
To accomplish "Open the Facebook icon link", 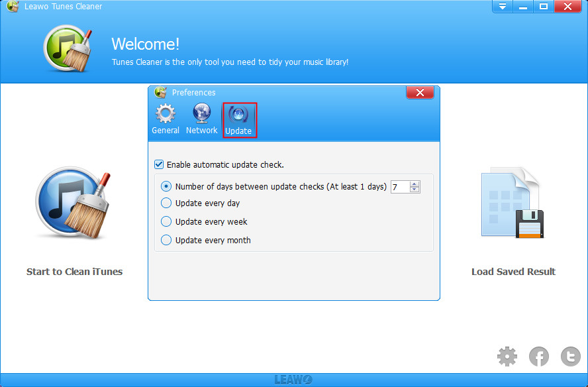I will pyautogui.click(x=539, y=357).
